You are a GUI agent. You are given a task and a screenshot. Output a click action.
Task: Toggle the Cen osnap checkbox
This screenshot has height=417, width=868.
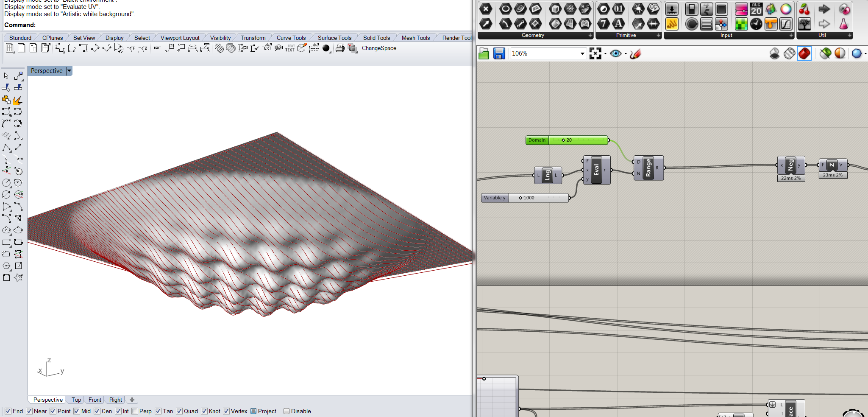click(x=97, y=411)
